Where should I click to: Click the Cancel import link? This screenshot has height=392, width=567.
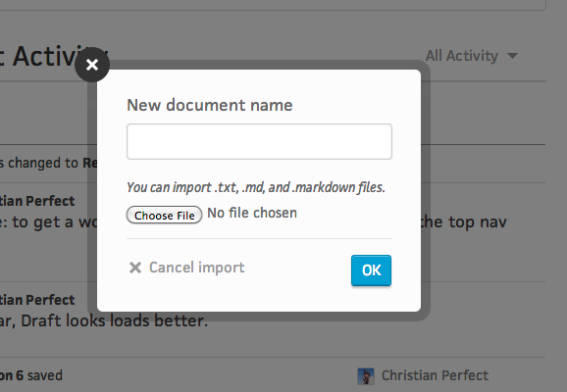coord(197,268)
